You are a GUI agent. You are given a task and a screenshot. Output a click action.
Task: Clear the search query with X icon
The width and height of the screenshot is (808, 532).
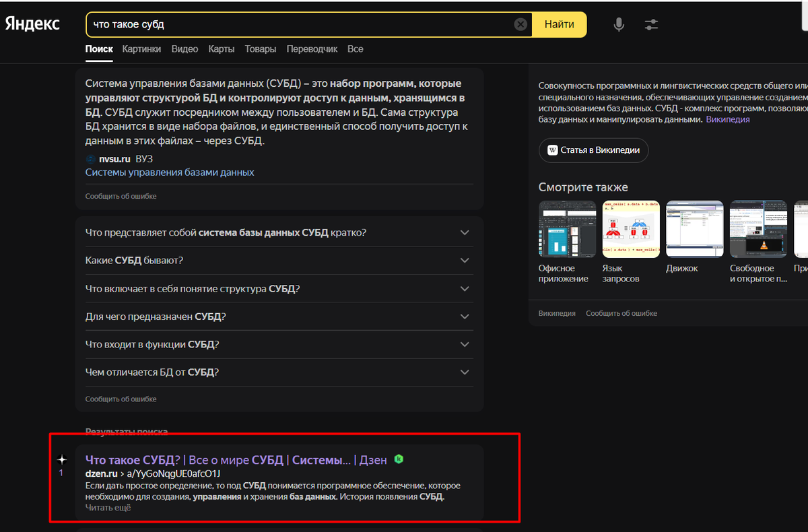point(520,24)
